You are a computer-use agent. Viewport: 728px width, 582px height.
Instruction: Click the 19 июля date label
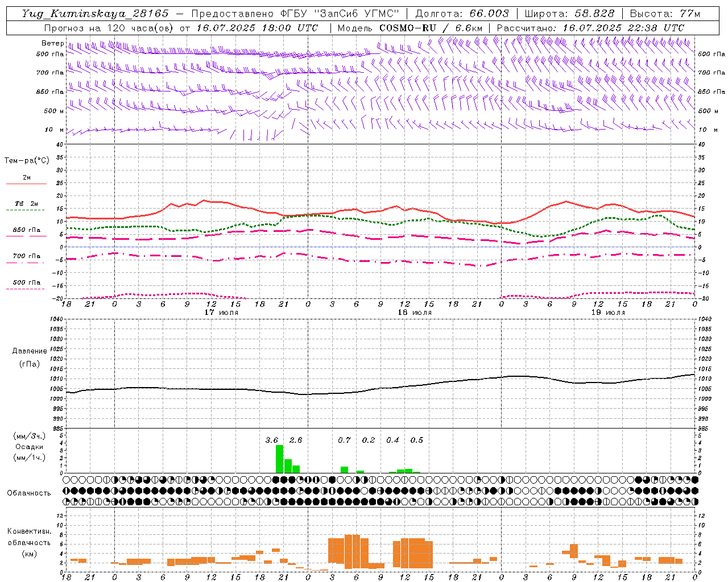[608, 312]
